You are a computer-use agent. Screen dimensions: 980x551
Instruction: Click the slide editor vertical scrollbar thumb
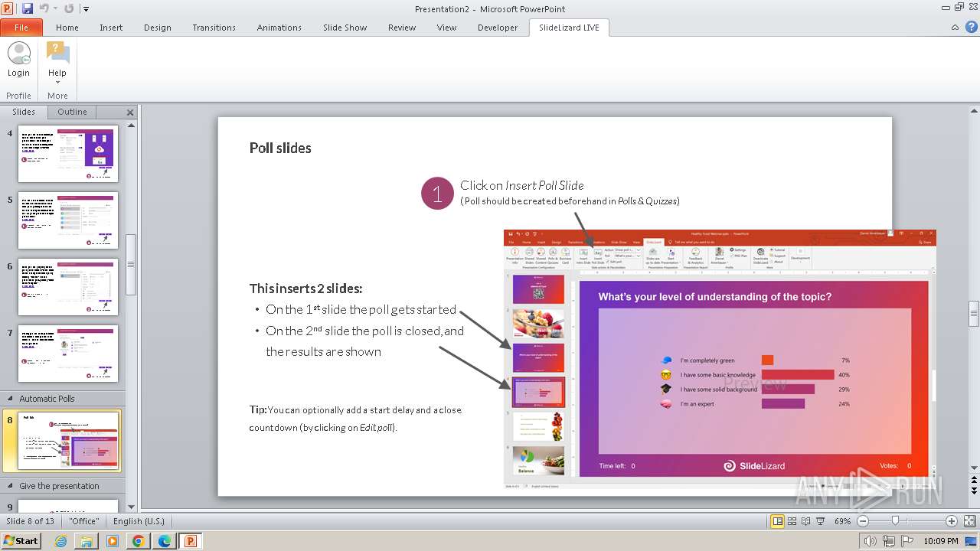pos(974,314)
